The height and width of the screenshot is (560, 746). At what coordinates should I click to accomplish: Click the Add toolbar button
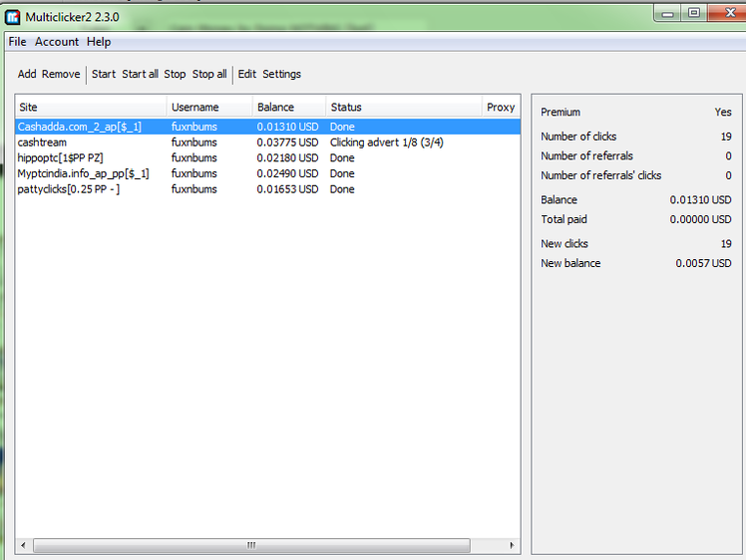pos(27,74)
